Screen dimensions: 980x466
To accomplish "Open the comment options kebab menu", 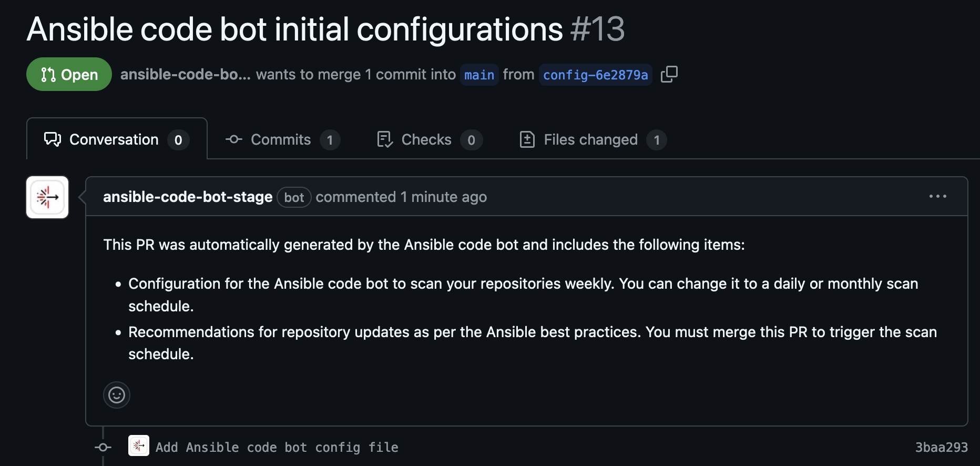I will [x=939, y=196].
